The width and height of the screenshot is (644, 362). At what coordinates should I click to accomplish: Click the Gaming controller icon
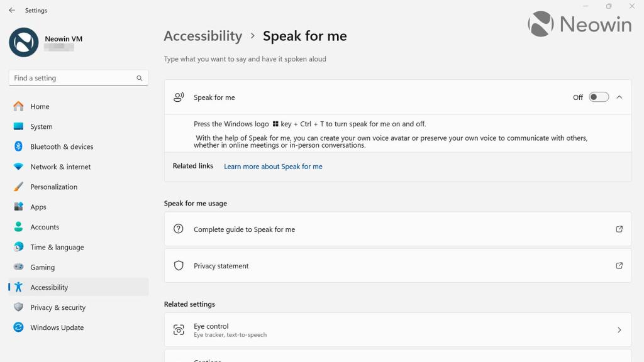tap(18, 266)
